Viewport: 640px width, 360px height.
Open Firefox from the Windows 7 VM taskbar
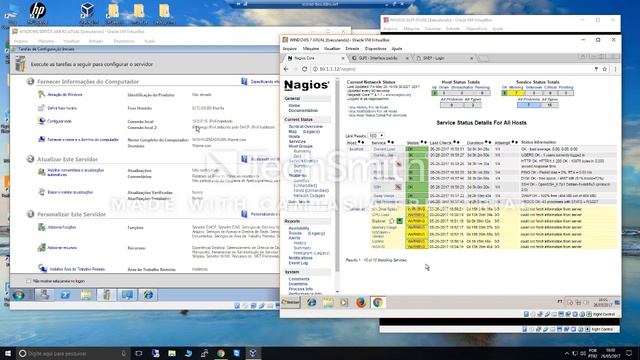[360, 302]
